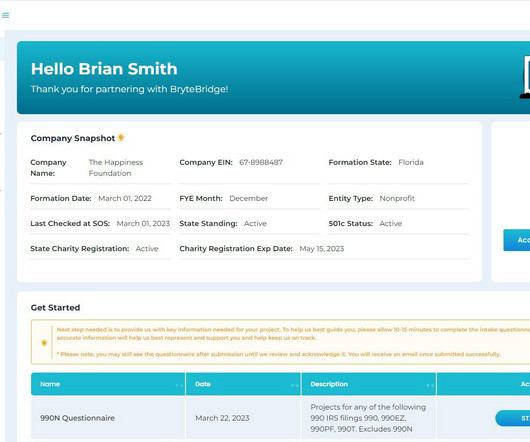Sort table by the Name column arrows
Image resolution: width=530 pixels, height=442 pixels.
[x=179, y=385]
